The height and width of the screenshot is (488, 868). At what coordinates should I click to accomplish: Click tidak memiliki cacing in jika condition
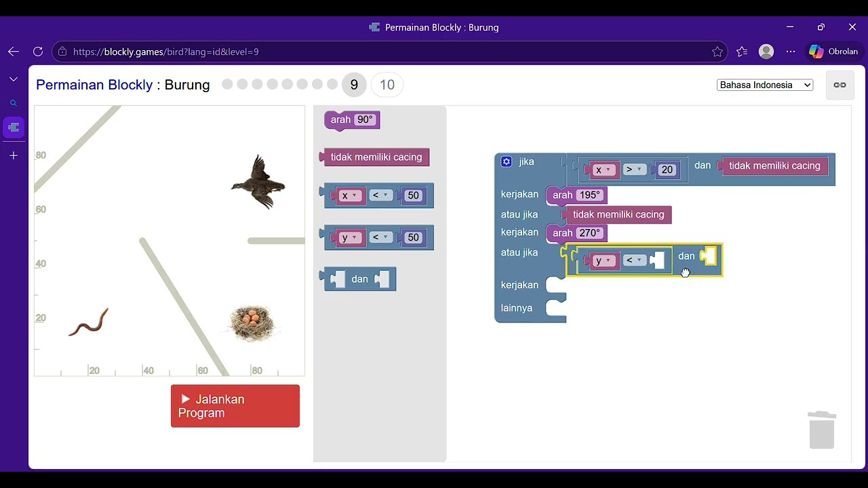pos(774,166)
